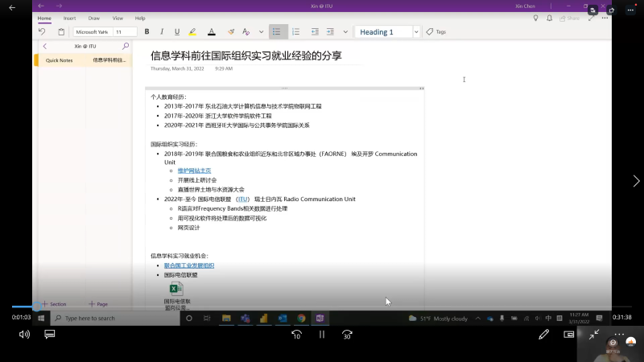Collapse notebook navigation with the chevron
Screen dimensions: 644x362
tap(45, 46)
